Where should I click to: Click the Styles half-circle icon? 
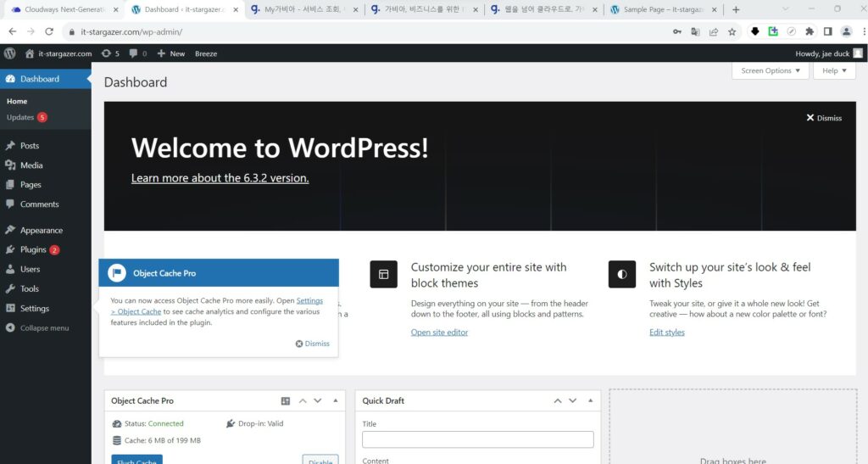(x=621, y=274)
